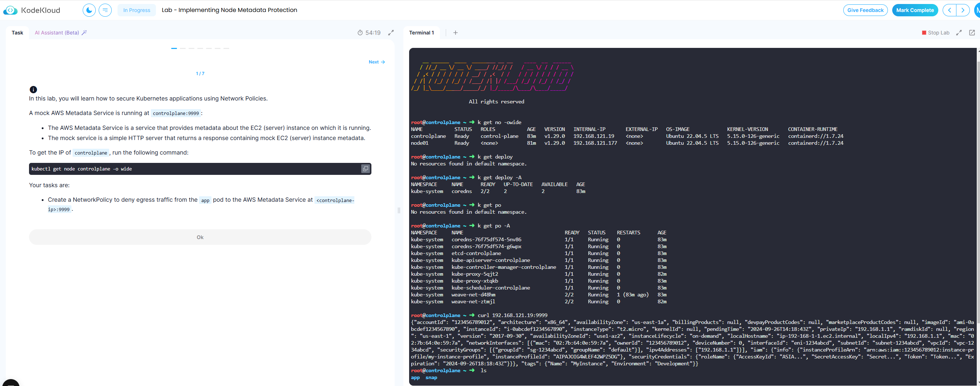Click the In Progress status badge
Screen dimensions: 980x386
(137, 10)
